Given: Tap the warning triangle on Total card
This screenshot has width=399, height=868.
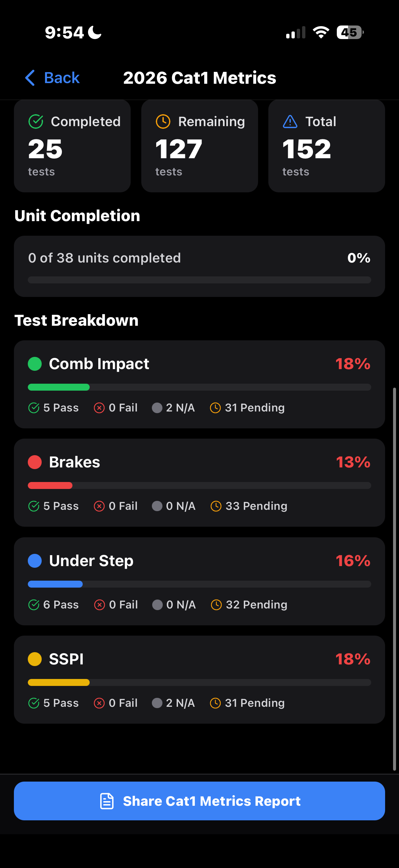Looking at the screenshot, I should pyautogui.click(x=290, y=121).
